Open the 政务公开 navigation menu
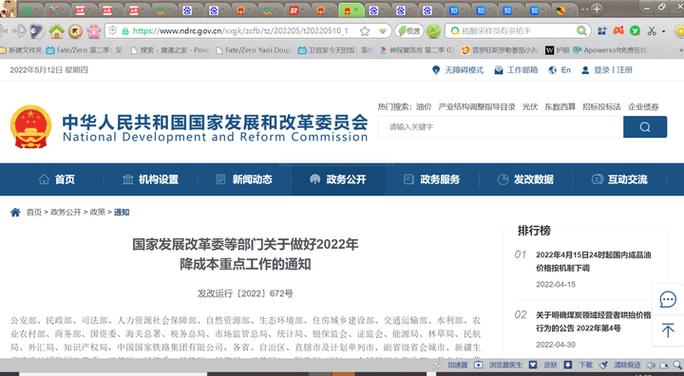Screen dimensions: 684x376 point(338,179)
